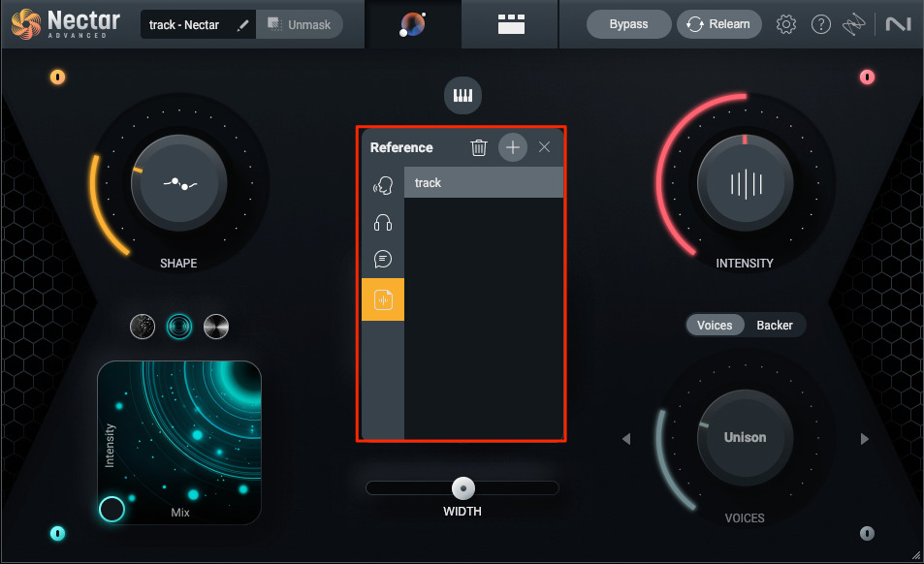Click the Intensity/Mix XY pad puck
Viewport: 924px width, 564px height.
tap(112, 510)
